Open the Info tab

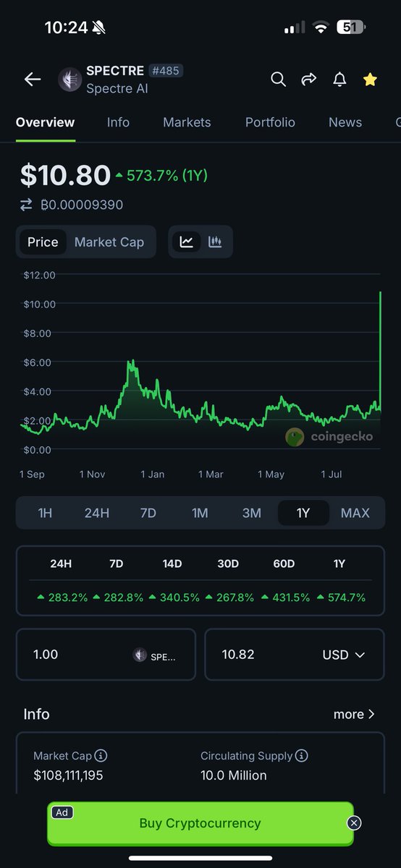click(x=118, y=122)
